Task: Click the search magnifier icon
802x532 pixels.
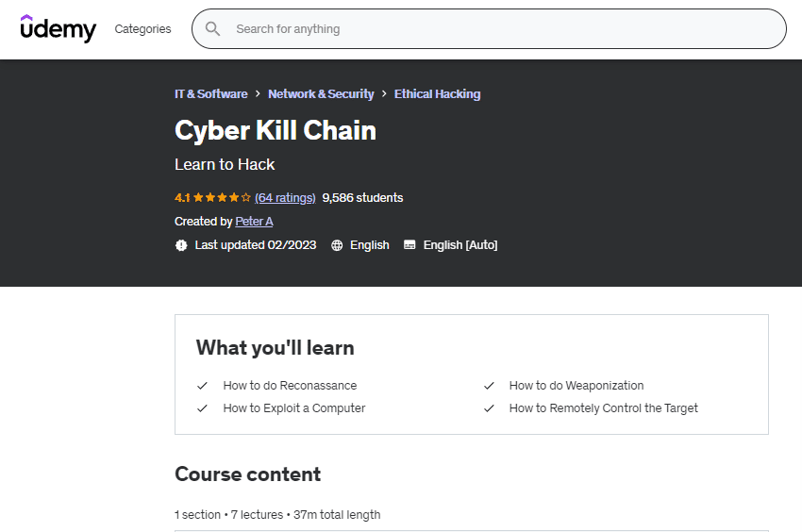Action: pyautogui.click(x=213, y=29)
